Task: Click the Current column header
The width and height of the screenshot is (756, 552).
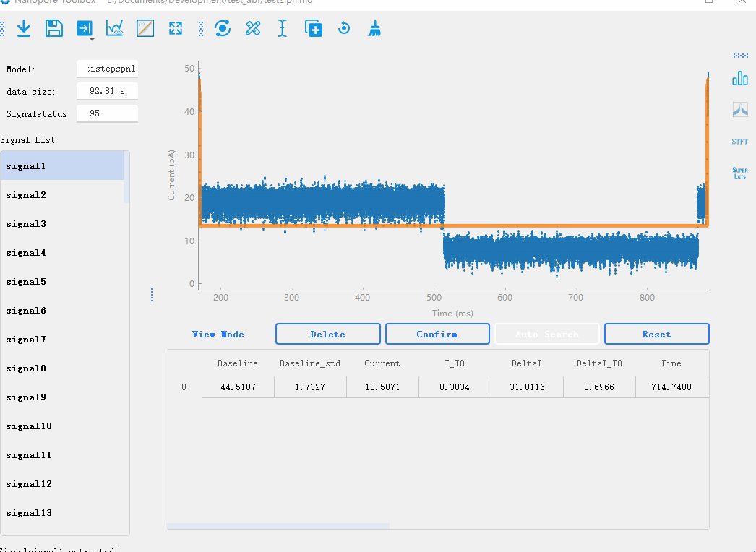Action: 382,363
